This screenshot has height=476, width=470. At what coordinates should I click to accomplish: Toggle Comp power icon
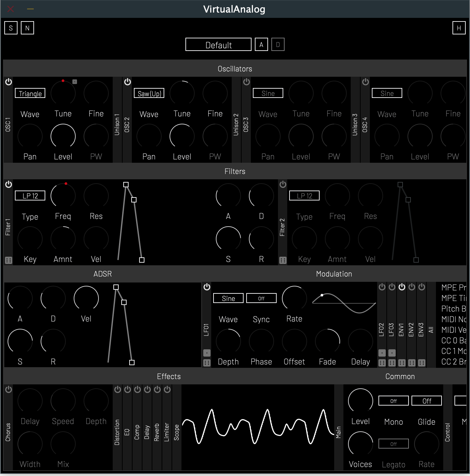point(137,389)
